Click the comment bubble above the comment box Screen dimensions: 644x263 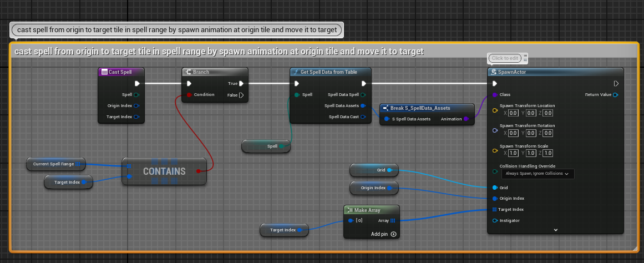pyautogui.click(x=177, y=30)
